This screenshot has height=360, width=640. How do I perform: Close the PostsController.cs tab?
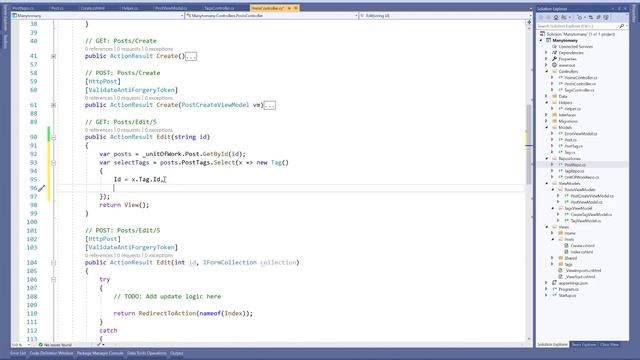(296, 8)
